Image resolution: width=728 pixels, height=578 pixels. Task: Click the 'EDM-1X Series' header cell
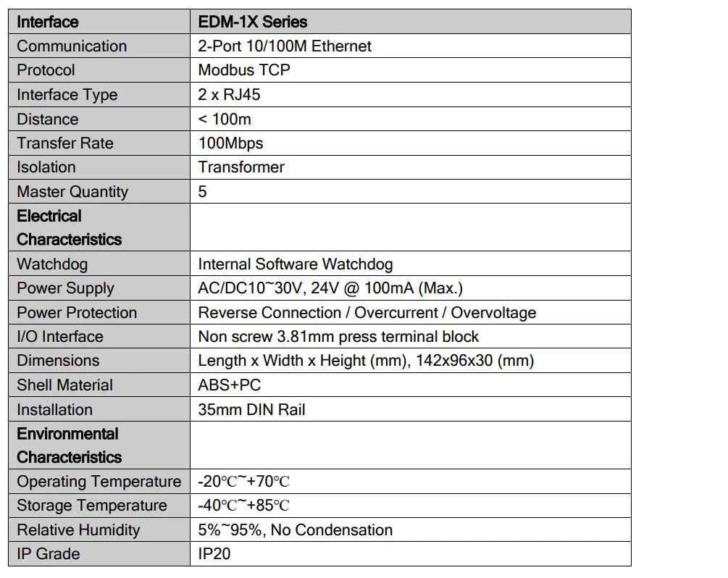(411, 22)
